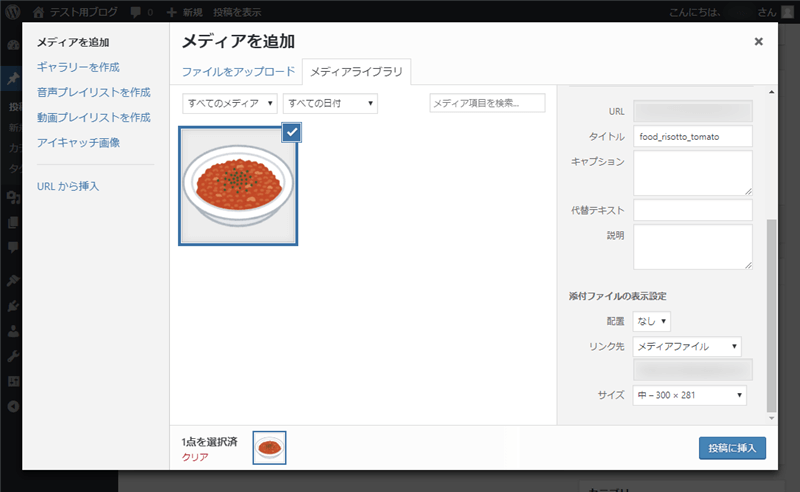
Task: Open the Pages icon in admin sidebar
Action: (x=12, y=222)
